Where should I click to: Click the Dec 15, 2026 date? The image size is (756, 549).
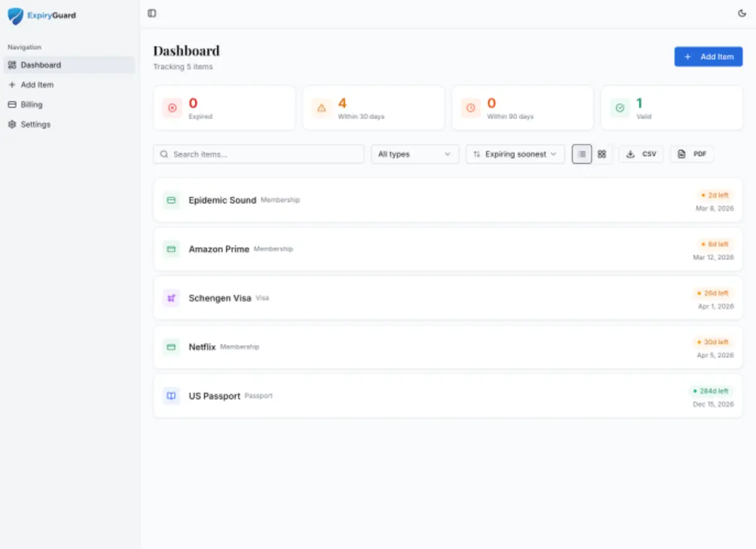[714, 404]
